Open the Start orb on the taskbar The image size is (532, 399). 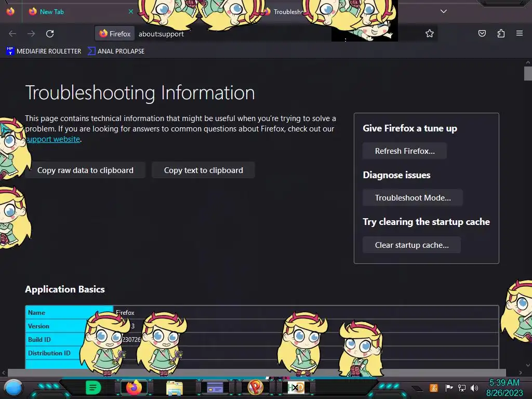coord(14,388)
